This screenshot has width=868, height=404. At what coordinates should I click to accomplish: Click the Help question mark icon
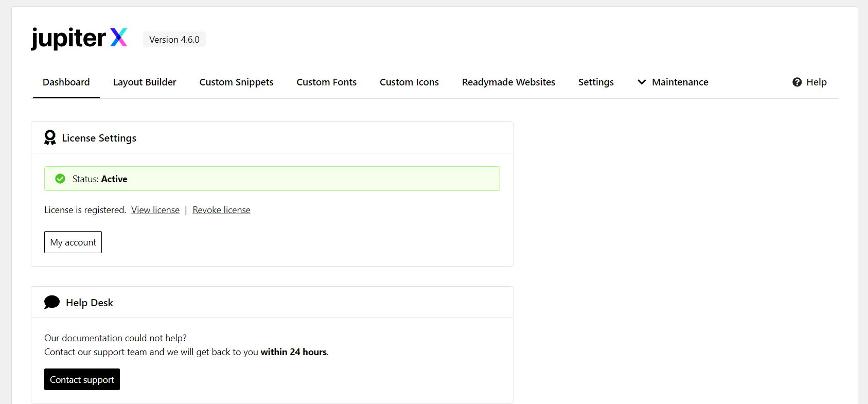pyautogui.click(x=797, y=82)
